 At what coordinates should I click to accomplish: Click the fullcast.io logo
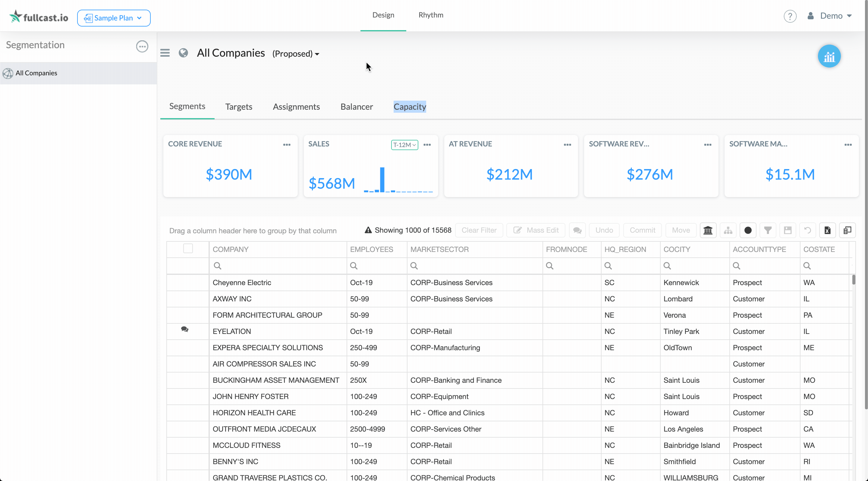point(38,17)
